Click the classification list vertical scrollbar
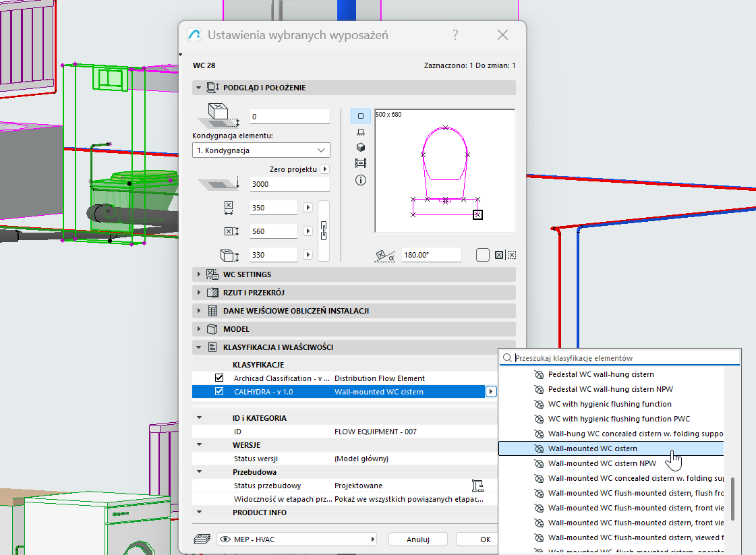Image resolution: width=756 pixels, height=555 pixels. click(x=732, y=498)
